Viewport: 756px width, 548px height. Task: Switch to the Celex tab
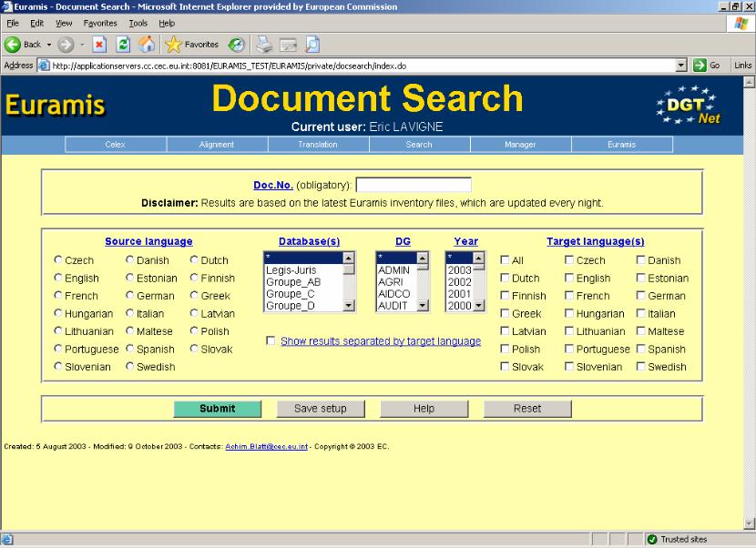[116, 145]
